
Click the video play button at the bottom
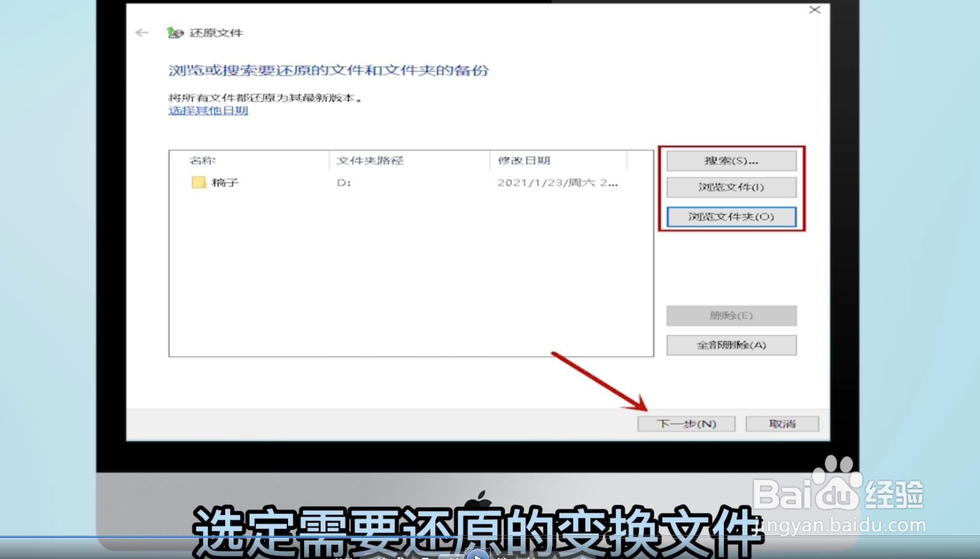[x=477, y=553]
